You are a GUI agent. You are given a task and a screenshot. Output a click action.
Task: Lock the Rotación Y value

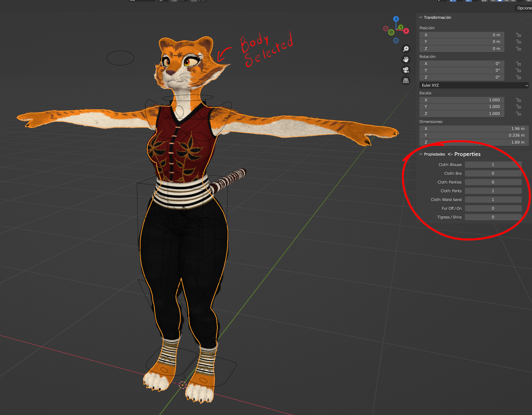518,70
